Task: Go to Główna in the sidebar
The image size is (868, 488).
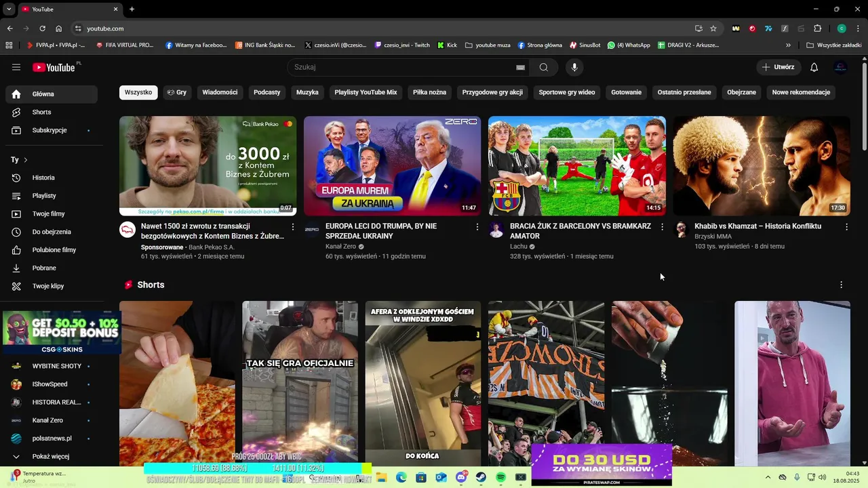Action: (x=52, y=94)
